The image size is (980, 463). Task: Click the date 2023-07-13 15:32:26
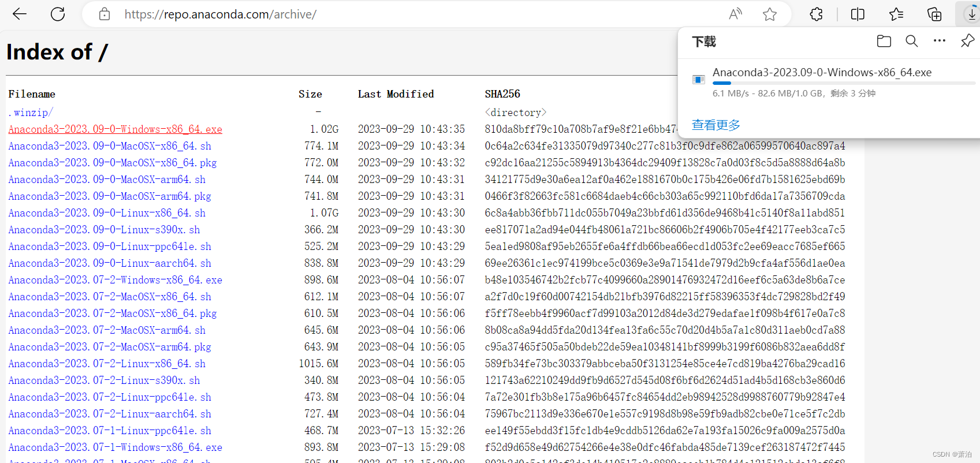411,431
